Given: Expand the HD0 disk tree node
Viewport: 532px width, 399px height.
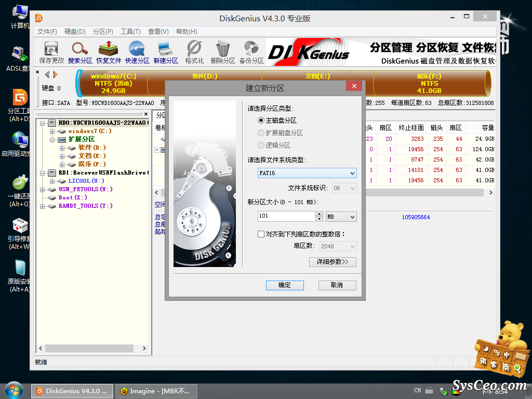Looking at the screenshot, I should 43,123.
